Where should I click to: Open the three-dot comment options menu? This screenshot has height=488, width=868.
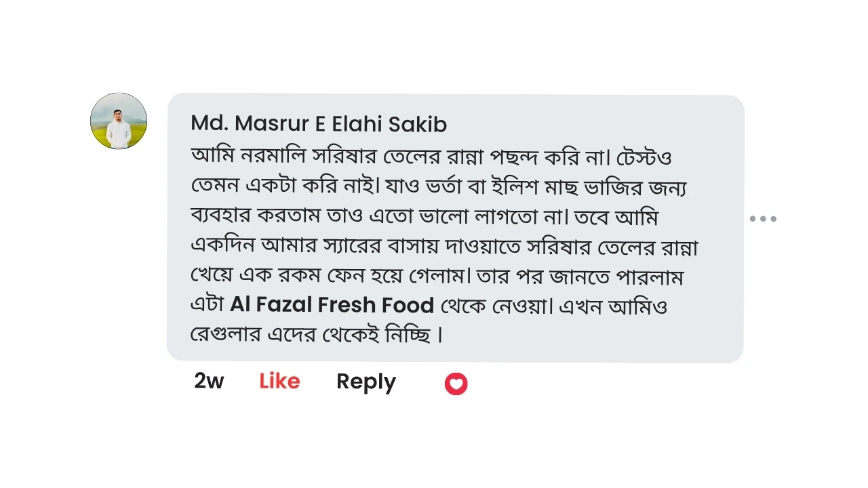point(763,219)
